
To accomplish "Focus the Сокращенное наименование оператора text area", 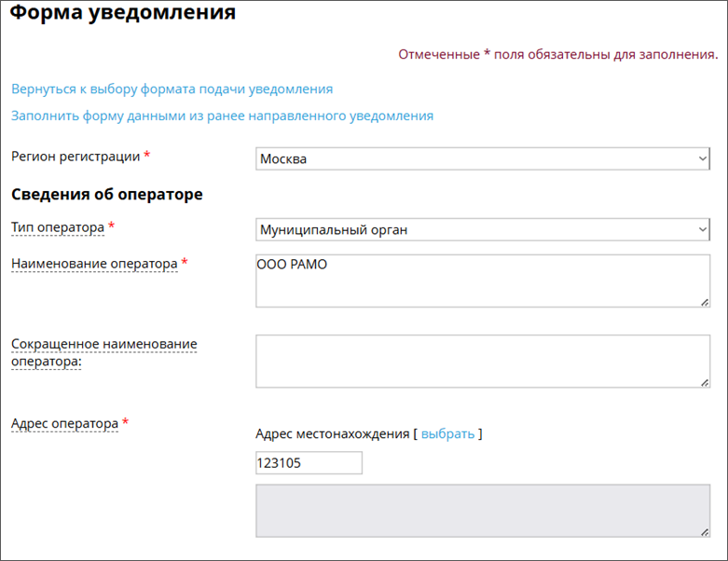I will click(x=483, y=361).
